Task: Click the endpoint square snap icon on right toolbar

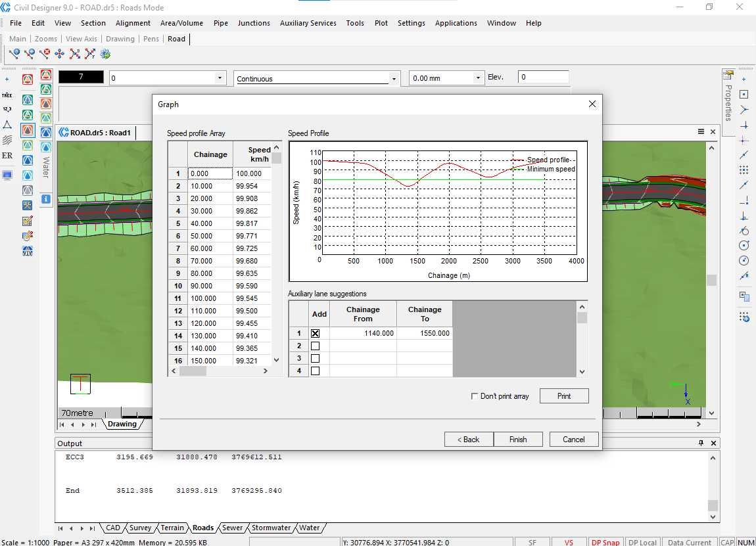Action: pos(744,95)
